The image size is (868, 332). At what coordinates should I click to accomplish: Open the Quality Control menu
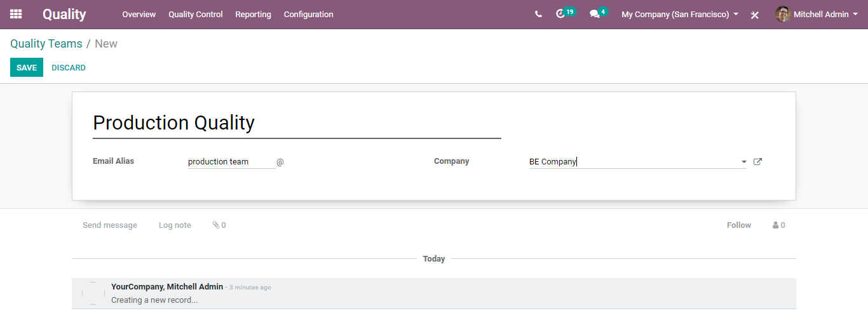196,14
